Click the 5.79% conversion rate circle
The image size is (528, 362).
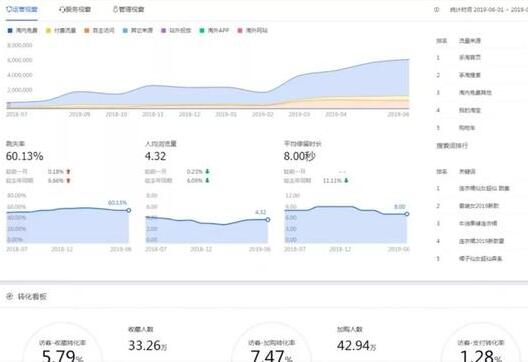click(x=63, y=343)
